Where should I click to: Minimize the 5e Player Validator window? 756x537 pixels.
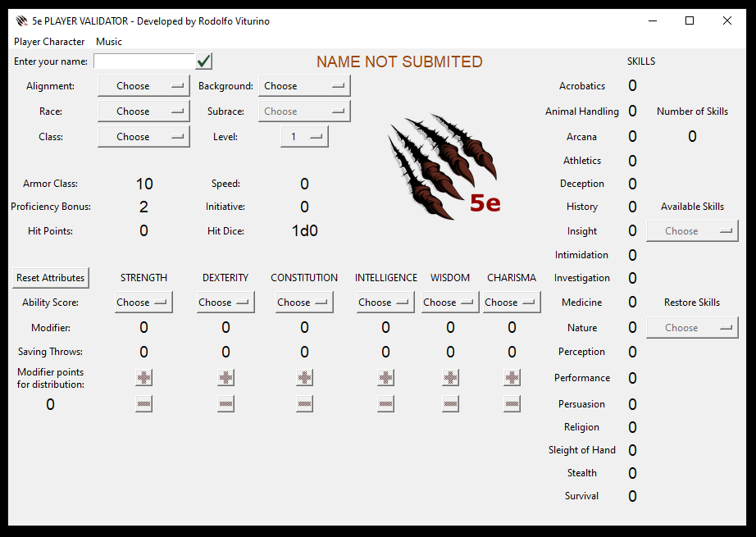click(653, 20)
